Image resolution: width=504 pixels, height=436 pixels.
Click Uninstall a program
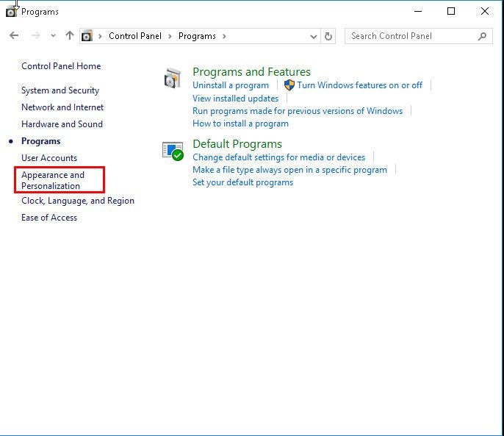(x=231, y=85)
